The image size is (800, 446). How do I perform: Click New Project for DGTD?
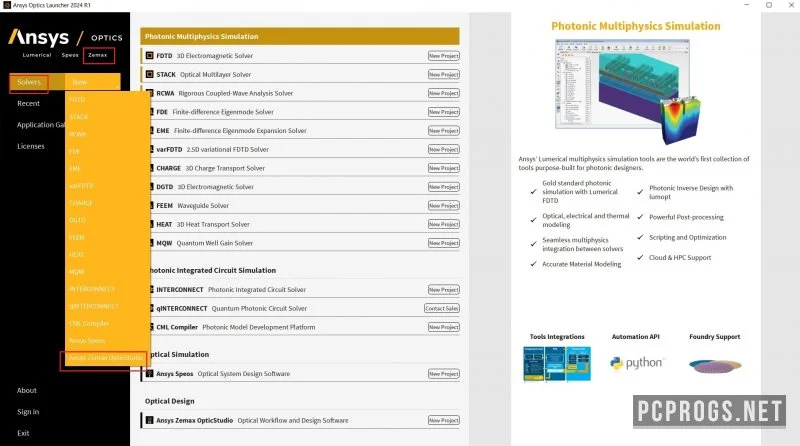coord(443,187)
